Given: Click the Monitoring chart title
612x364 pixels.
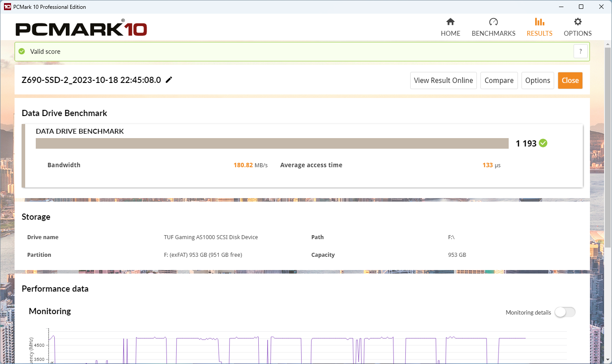Looking at the screenshot, I should click(x=50, y=311).
